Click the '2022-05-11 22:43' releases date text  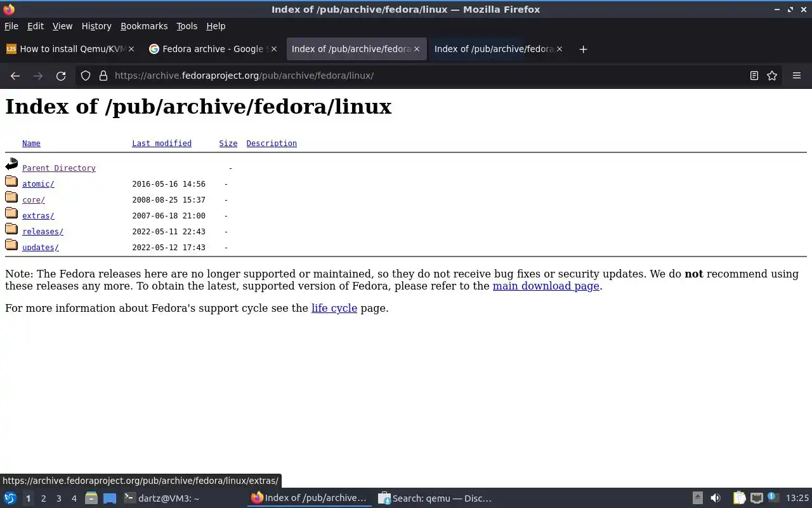pos(169,232)
